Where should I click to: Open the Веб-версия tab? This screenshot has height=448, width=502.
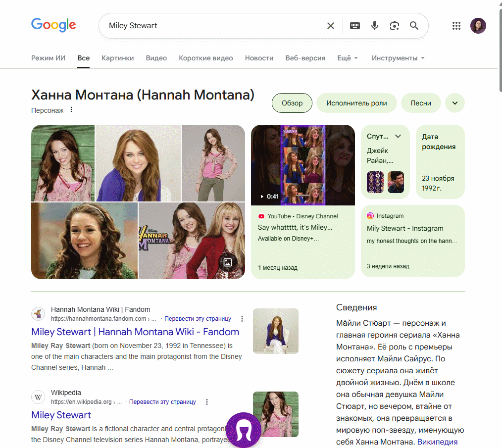pyautogui.click(x=305, y=58)
